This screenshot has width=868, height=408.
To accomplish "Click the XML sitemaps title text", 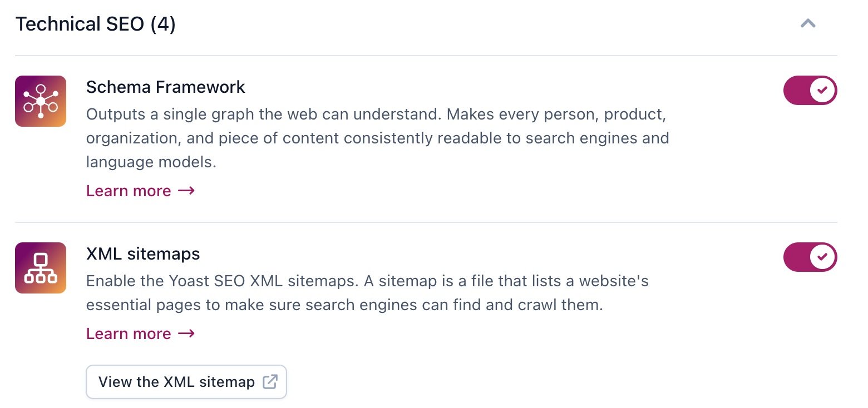I will tap(142, 253).
